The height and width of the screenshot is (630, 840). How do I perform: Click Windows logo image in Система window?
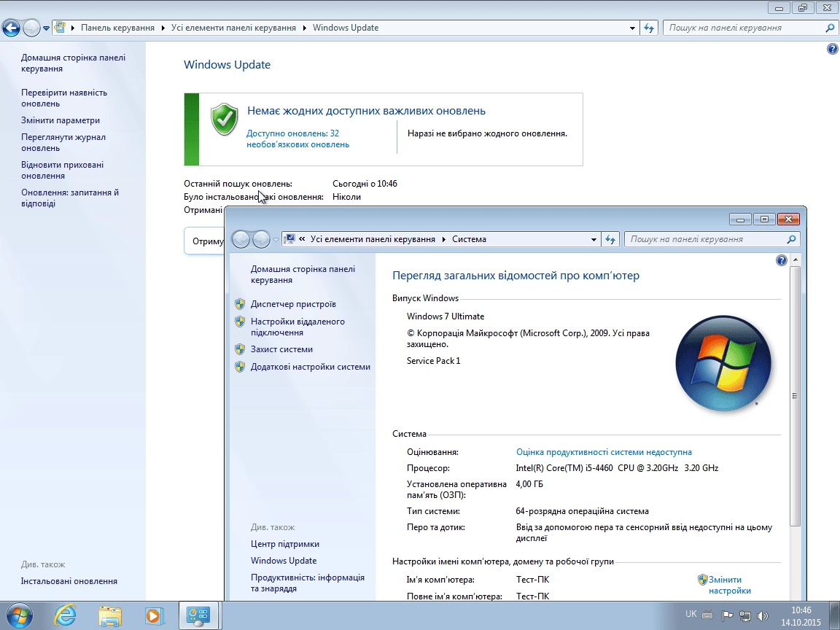point(723,363)
